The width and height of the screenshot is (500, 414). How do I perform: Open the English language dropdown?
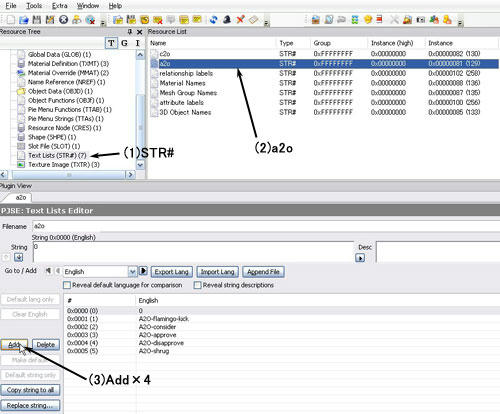(x=132, y=272)
